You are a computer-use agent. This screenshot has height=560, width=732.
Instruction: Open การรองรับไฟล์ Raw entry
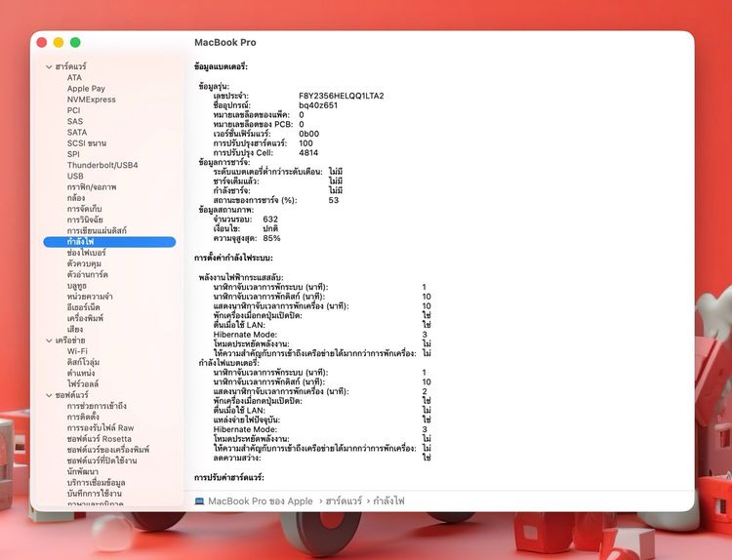coord(101,428)
